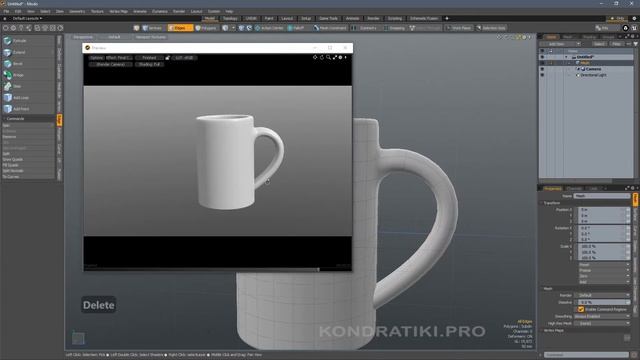
Task: Click the Options button in Preview window
Action: click(96, 58)
